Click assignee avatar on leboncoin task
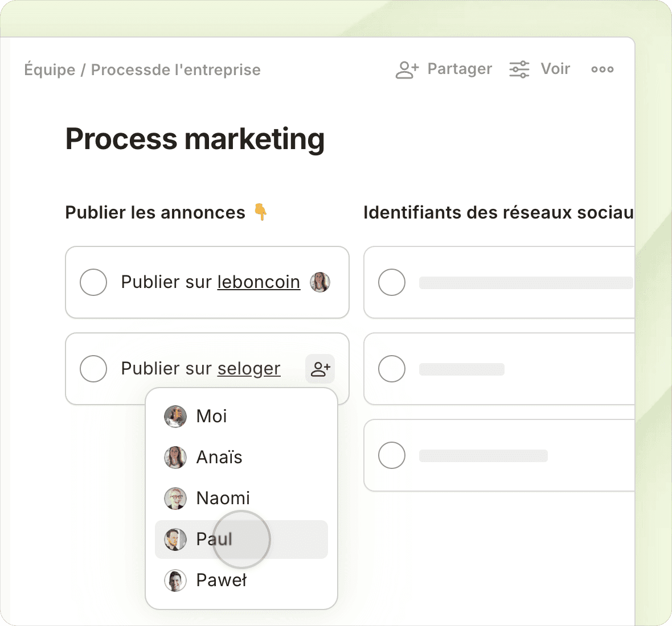 (320, 282)
